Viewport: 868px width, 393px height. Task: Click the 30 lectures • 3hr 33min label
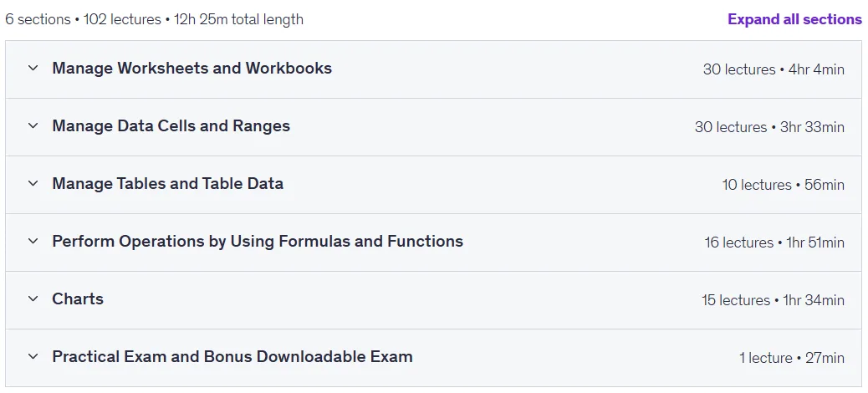[769, 127]
